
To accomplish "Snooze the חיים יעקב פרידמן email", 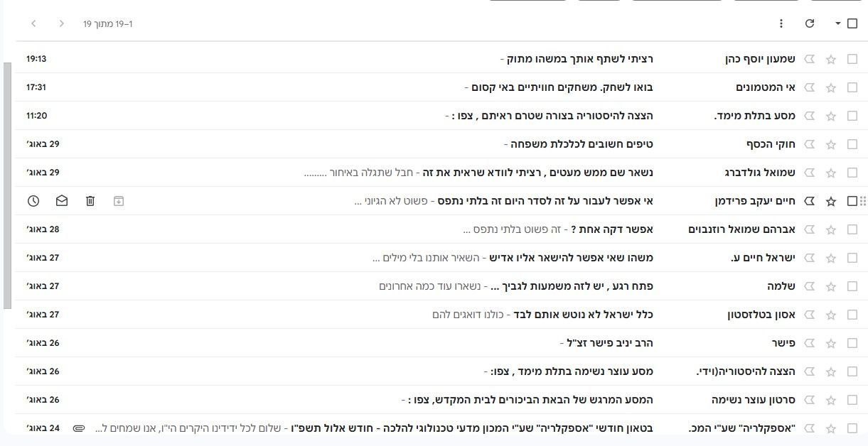I will click(x=33, y=201).
